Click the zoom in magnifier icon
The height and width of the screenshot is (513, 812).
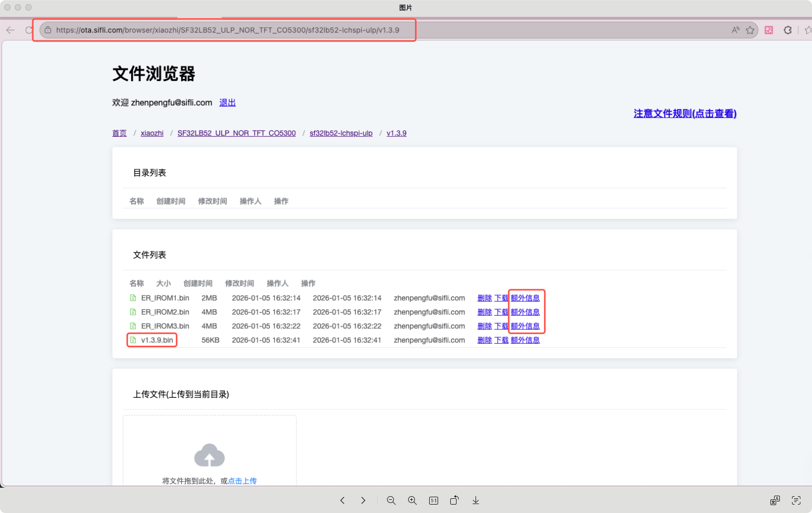[412, 500]
